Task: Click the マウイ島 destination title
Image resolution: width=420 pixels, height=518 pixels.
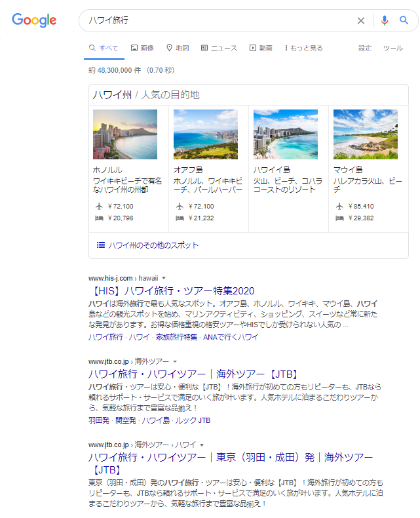Action: click(348, 170)
